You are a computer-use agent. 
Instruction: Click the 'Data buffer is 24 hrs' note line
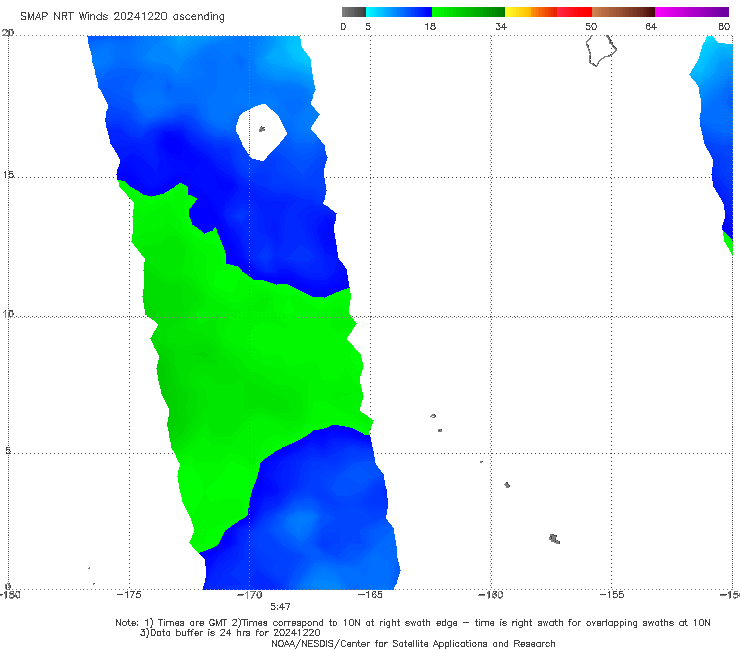click(x=230, y=633)
